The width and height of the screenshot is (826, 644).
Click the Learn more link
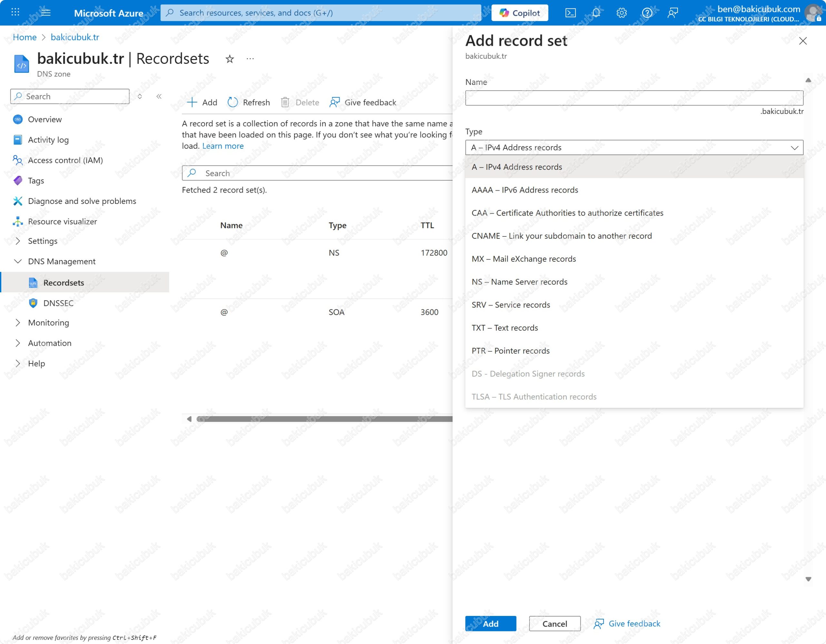[223, 146]
